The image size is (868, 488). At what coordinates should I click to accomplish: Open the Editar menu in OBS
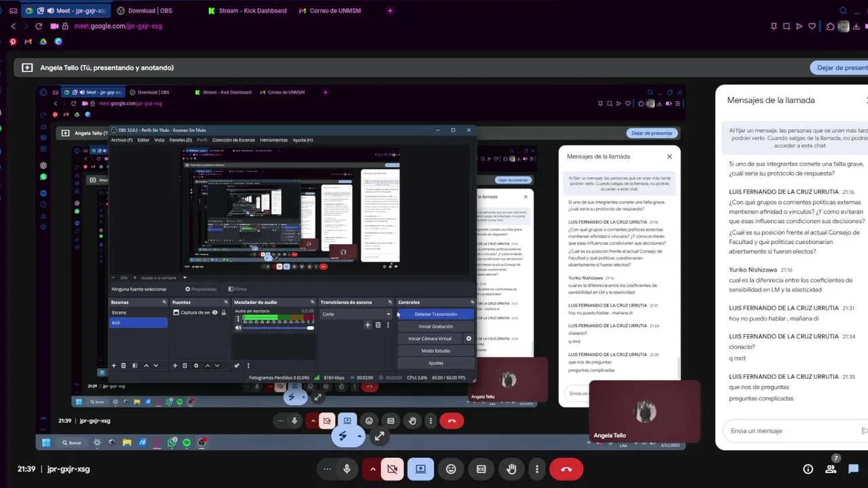(143, 140)
